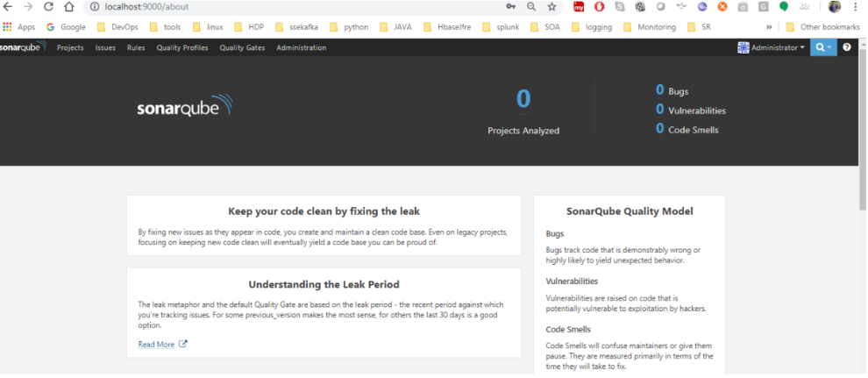The height and width of the screenshot is (378, 868).
Task: Click the SonarQube logo in navbar
Action: pos(24,47)
